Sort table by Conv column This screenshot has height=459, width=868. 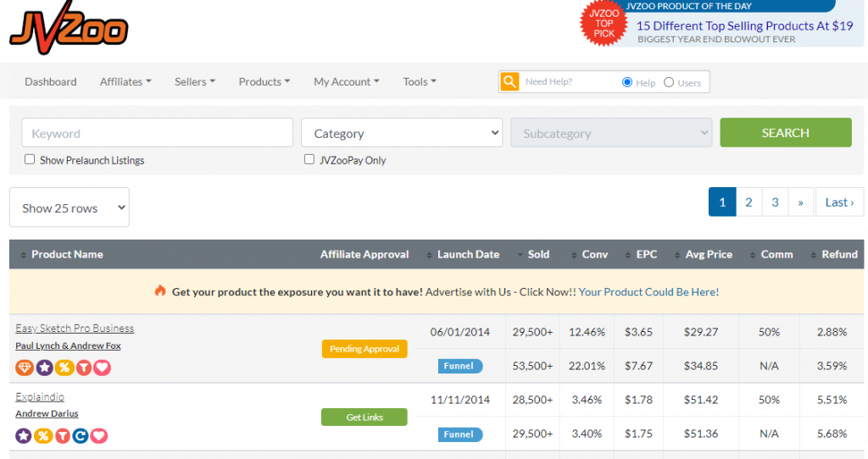[x=594, y=254]
